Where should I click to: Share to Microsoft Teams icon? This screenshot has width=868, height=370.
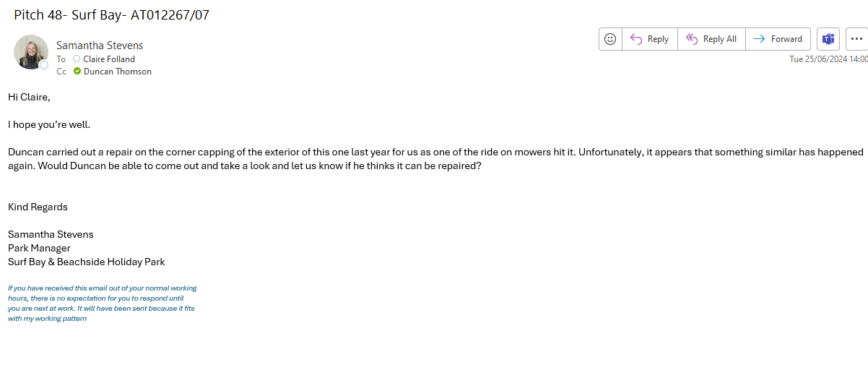coord(828,39)
